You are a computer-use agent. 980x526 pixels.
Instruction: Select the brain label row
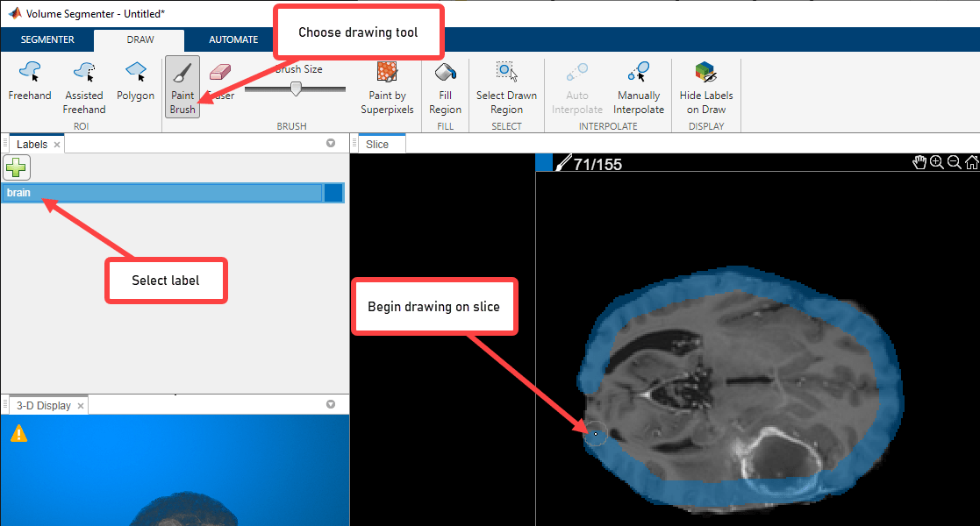click(173, 192)
